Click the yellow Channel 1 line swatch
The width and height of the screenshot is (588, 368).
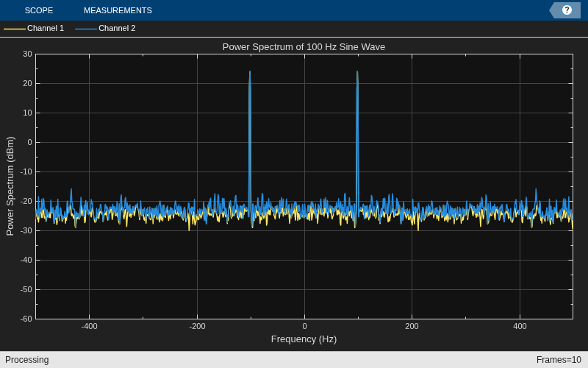(x=15, y=29)
